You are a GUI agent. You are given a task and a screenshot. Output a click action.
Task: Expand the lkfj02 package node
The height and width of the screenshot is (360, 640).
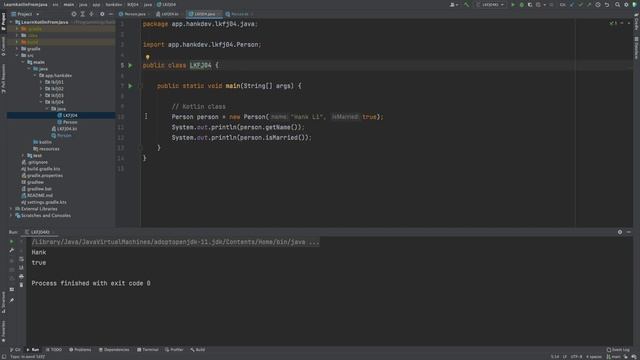(41, 89)
